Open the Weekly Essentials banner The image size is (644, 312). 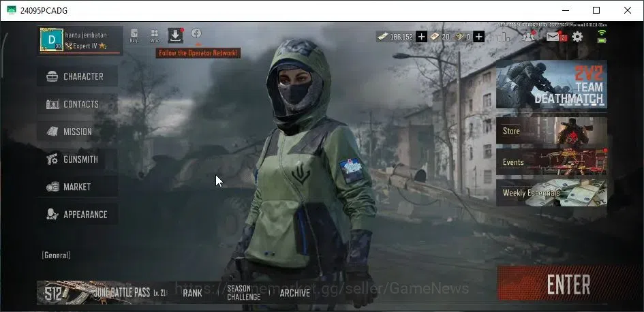(x=551, y=193)
